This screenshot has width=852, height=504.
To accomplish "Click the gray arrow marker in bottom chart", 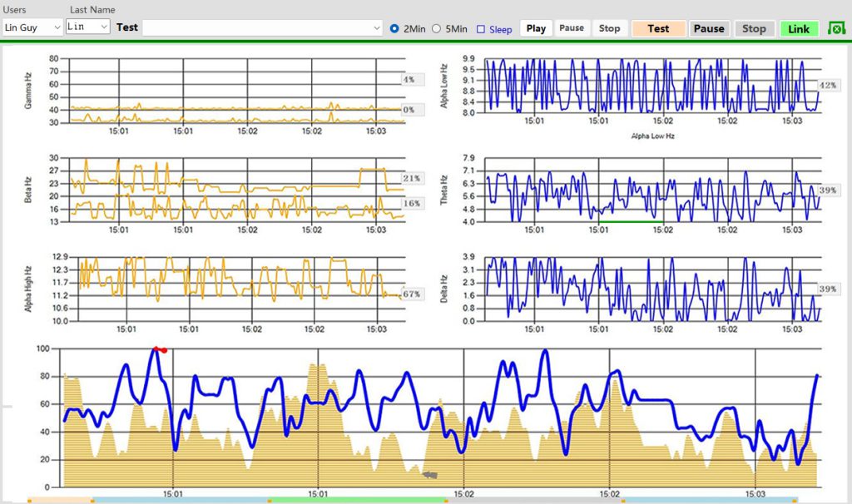I will [x=429, y=475].
